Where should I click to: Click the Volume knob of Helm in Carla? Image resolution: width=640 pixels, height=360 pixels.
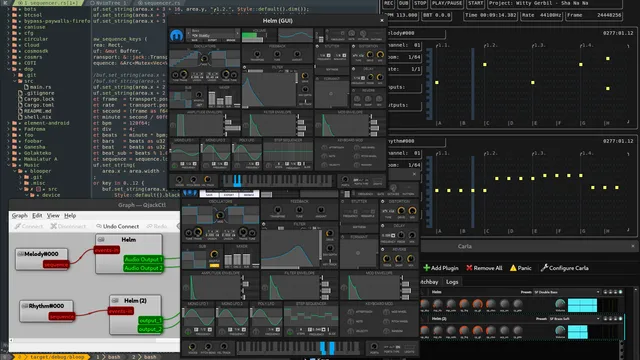click(560, 304)
